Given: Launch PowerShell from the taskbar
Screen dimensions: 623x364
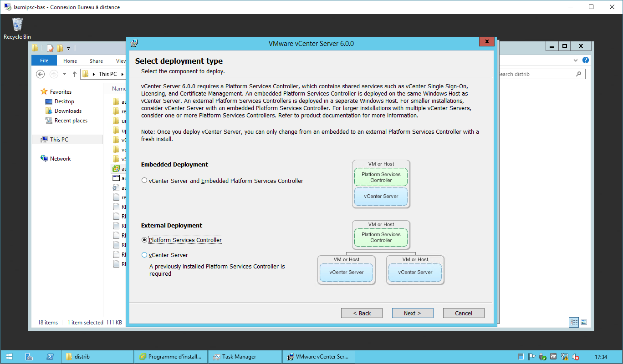Looking at the screenshot, I should point(50,357).
